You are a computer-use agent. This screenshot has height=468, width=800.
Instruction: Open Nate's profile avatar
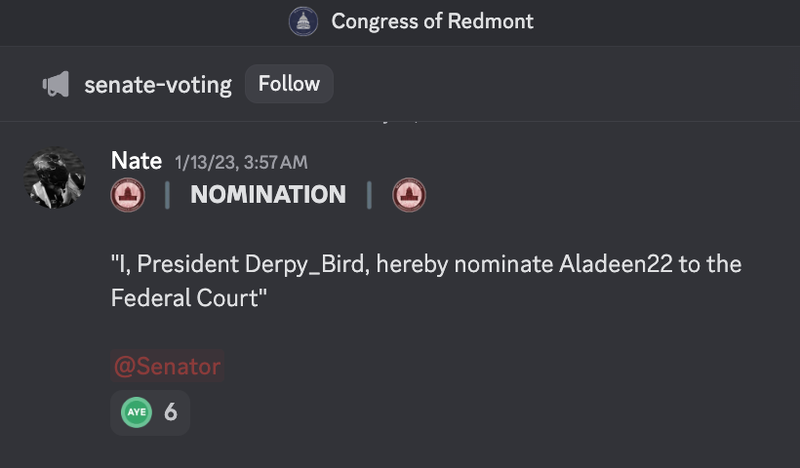(x=55, y=178)
